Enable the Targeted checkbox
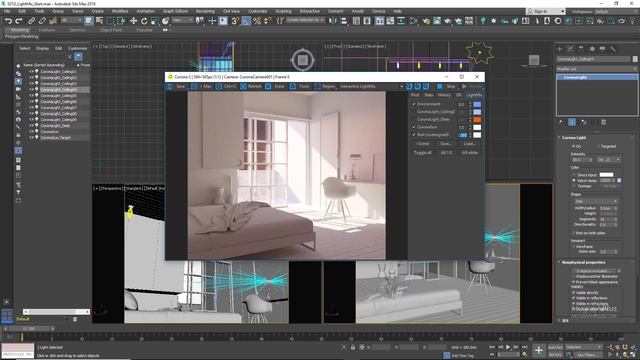 598,146
